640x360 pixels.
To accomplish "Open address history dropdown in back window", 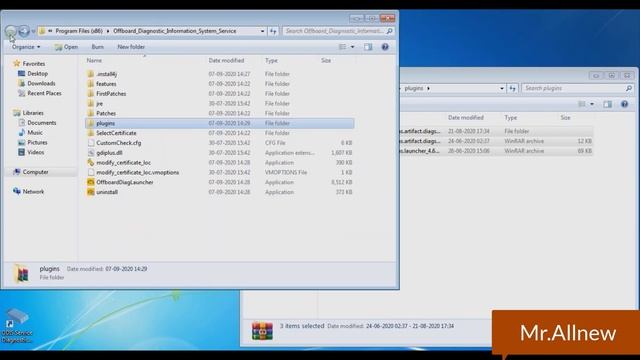I will (502, 88).
